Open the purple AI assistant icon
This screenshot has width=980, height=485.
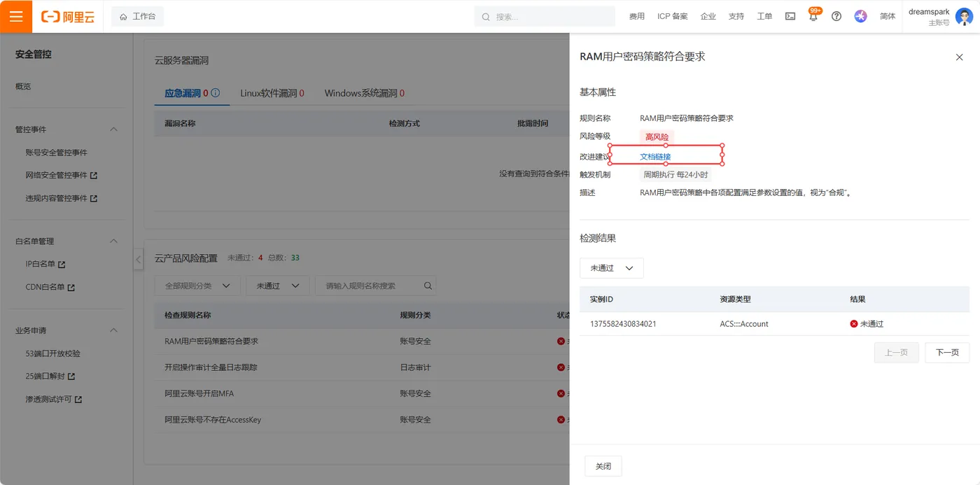tap(861, 16)
